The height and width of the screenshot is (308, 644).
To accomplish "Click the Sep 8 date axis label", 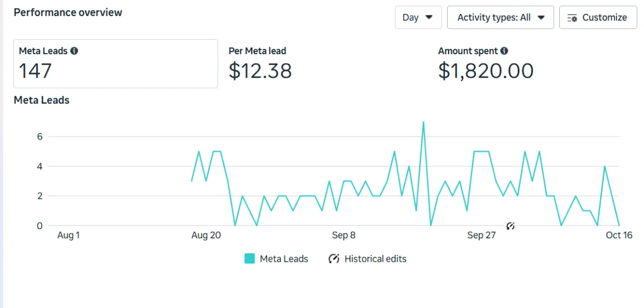I will (343, 236).
